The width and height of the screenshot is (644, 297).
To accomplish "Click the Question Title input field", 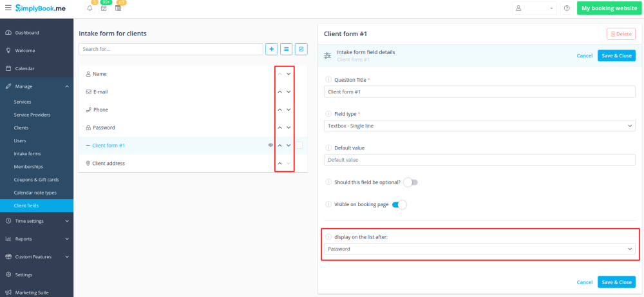I will click(479, 92).
